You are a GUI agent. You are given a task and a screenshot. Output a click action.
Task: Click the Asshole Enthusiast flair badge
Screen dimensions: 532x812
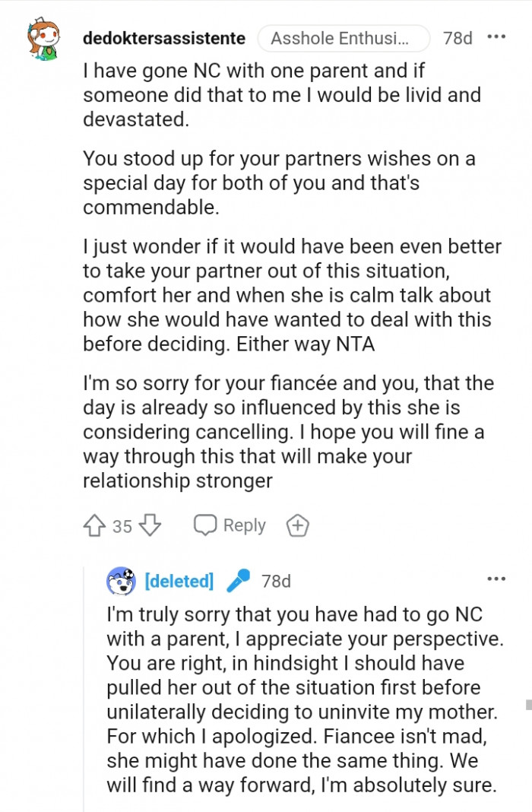[x=344, y=38]
